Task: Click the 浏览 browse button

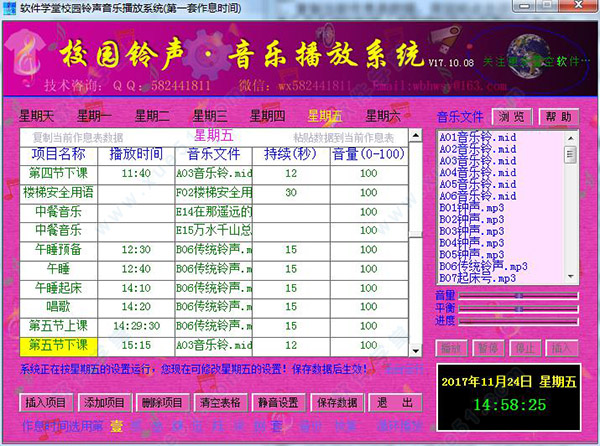Action: click(x=512, y=117)
